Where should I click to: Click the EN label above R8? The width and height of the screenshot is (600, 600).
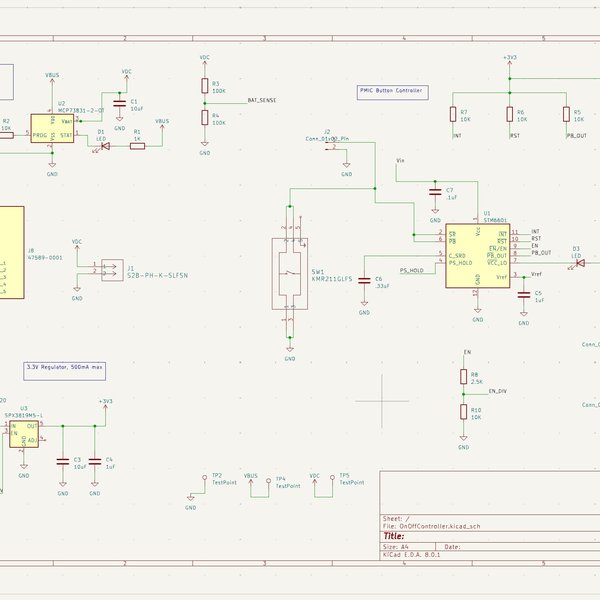467,352
